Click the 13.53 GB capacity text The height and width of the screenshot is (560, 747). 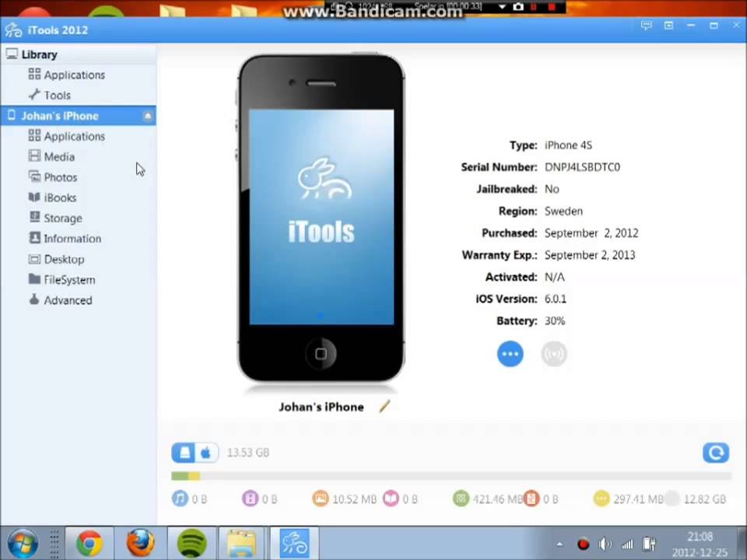pos(248,453)
